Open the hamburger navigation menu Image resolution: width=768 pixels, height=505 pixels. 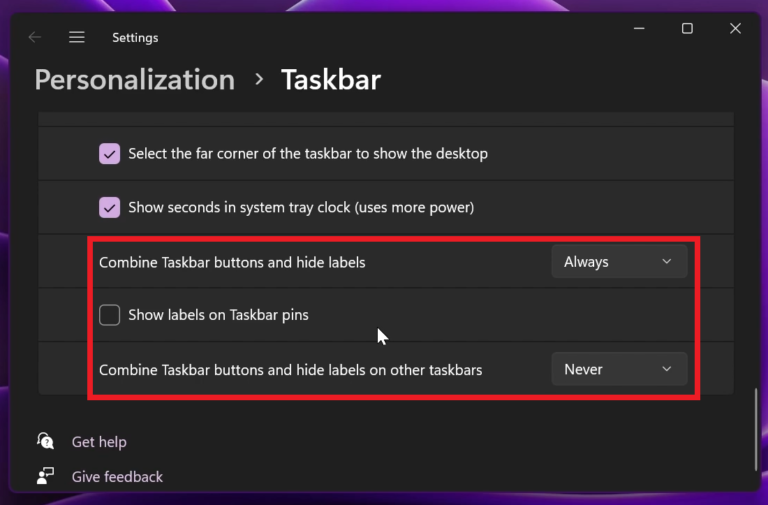(77, 37)
